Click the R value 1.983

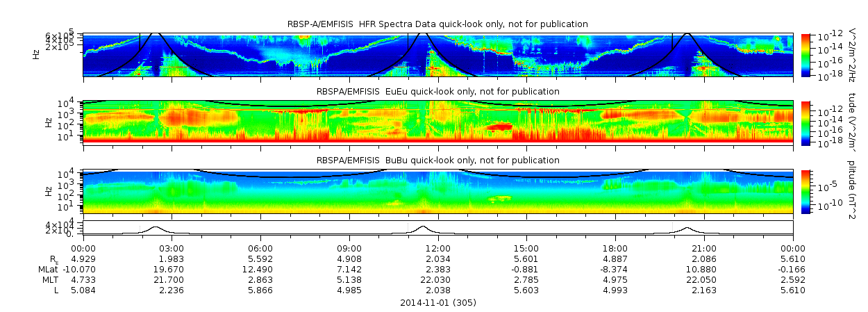(x=172, y=260)
